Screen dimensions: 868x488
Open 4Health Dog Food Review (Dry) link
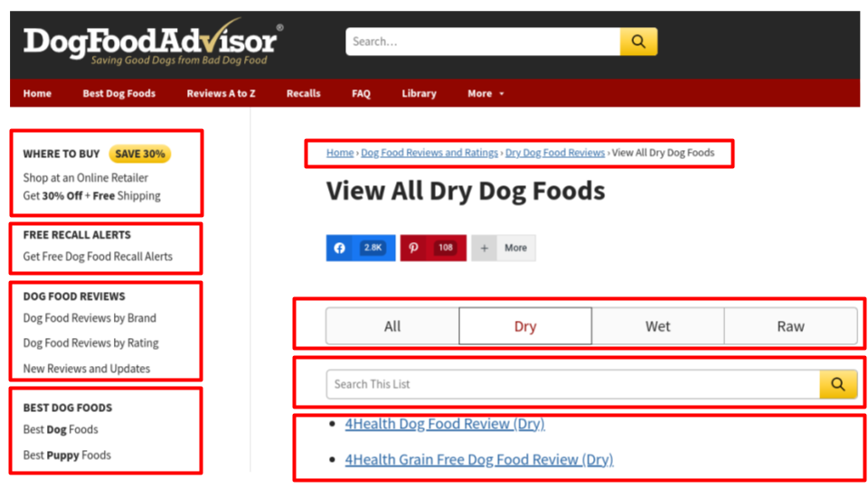pyautogui.click(x=445, y=424)
